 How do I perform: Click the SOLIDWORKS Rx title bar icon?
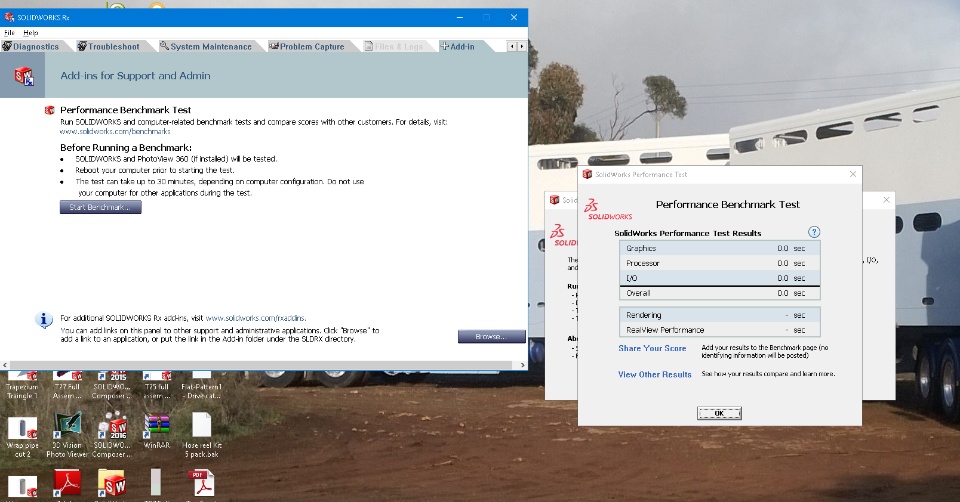click(9, 17)
